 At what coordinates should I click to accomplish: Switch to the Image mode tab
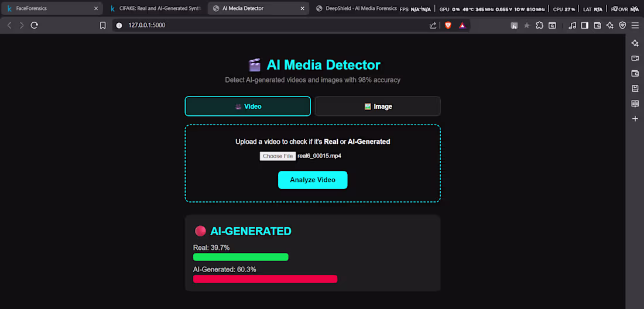coord(378,107)
